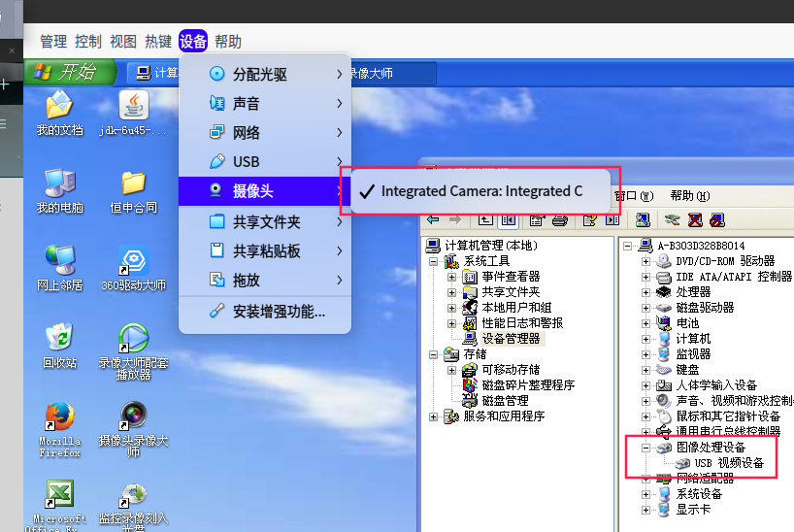Select 回收站 recycle bin icon
The height and width of the screenshot is (532, 794).
point(60,346)
